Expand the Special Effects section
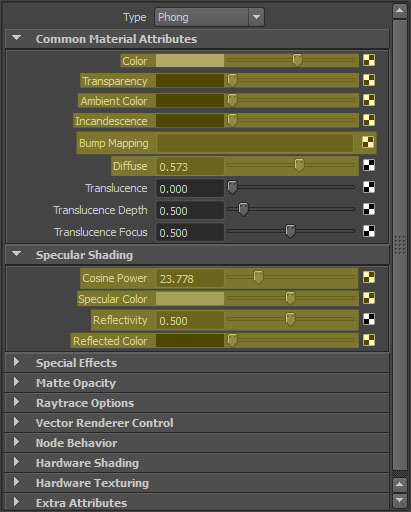411x512 pixels. tap(16, 362)
